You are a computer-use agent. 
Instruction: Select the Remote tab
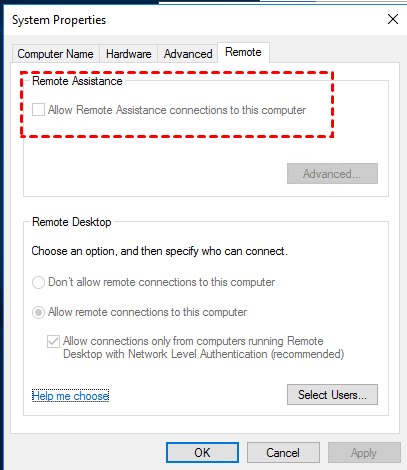click(x=243, y=52)
